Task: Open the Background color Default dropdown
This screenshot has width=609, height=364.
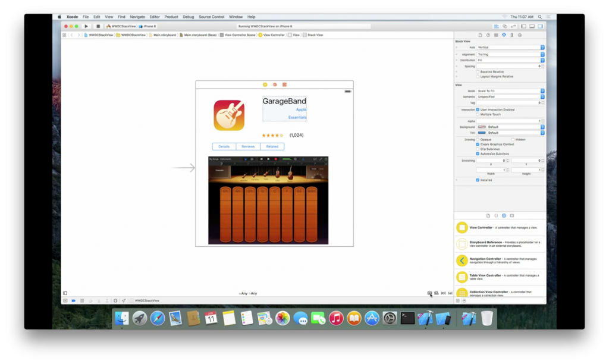Action: tap(516, 127)
